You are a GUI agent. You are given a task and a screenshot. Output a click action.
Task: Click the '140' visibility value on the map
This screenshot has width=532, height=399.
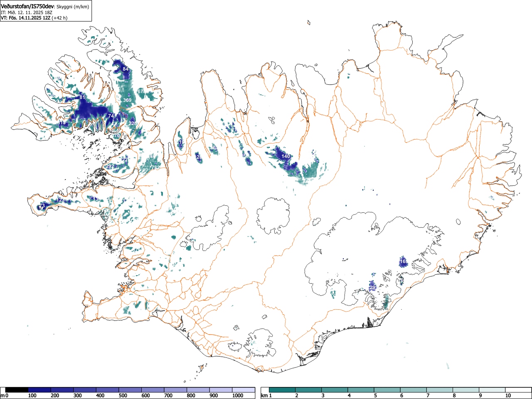[286, 156]
